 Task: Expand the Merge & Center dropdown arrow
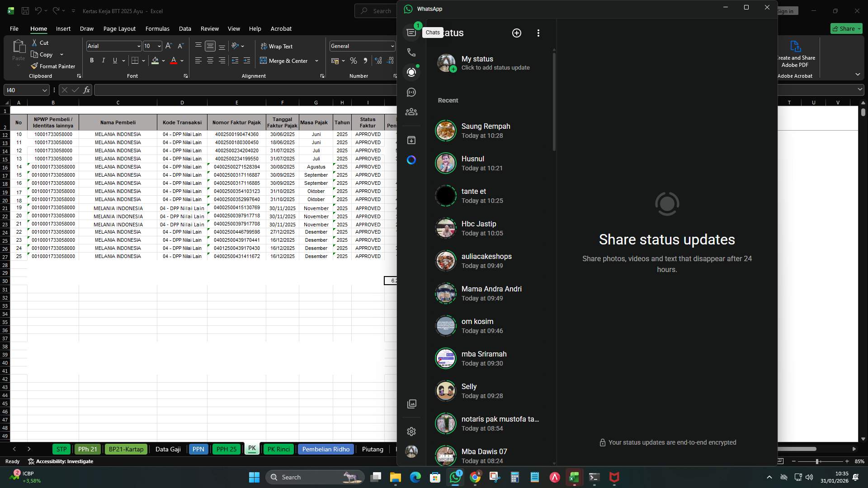(316, 61)
